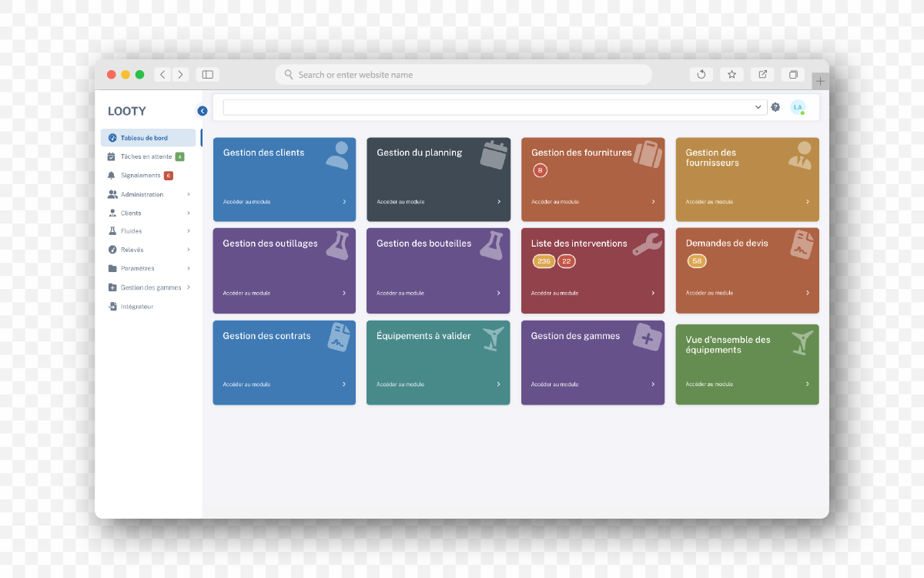Image resolution: width=924 pixels, height=578 pixels.
Task: Open the help question mark icon
Action: coord(775,107)
